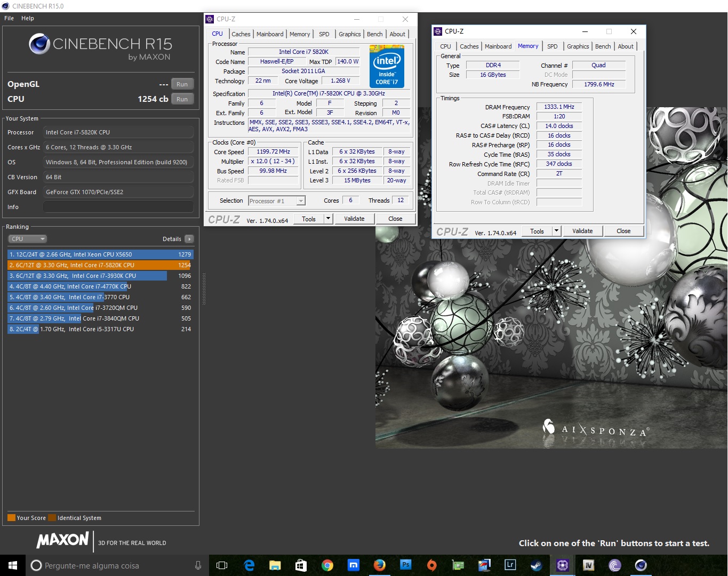Select the i7-4770K ranking row
This screenshot has width=728, height=576.
[100, 286]
